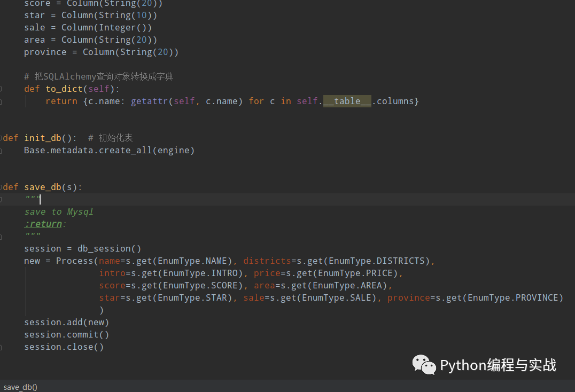Click the "save to Mysql" docstring text
575x392 pixels.
pyautogui.click(x=59, y=211)
